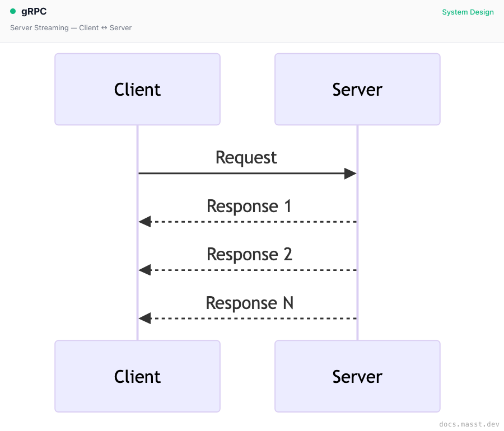Click the top Client participant box

pyautogui.click(x=138, y=90)
